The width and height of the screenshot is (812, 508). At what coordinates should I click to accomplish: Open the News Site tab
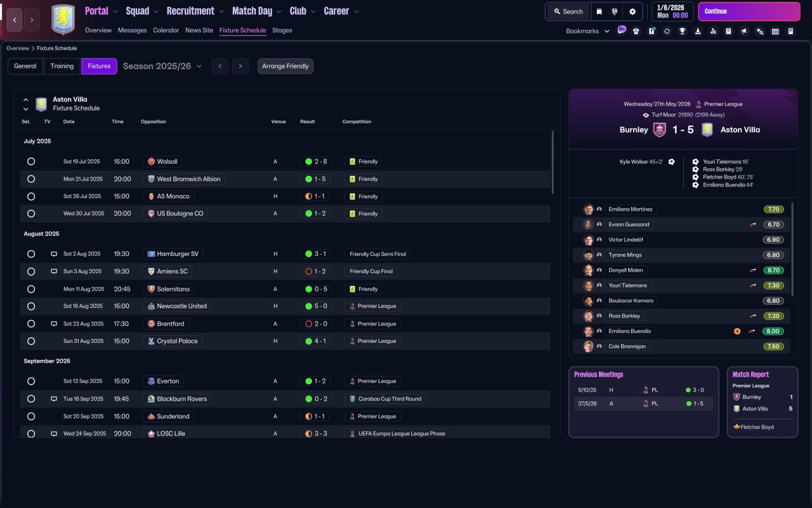pos(199,30)
